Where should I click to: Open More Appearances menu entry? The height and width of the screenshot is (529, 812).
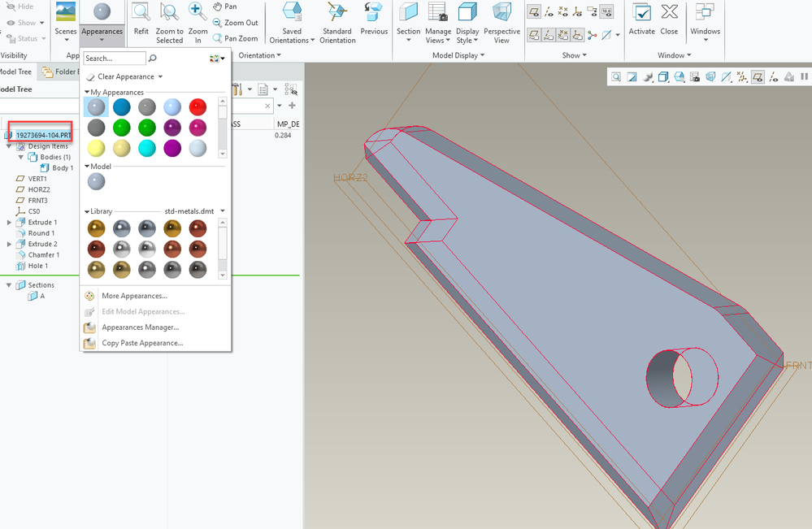[134, 296]
